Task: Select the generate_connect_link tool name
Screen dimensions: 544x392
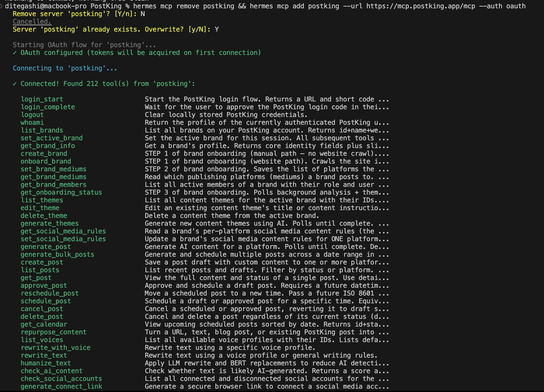Action: pos(61,386)
